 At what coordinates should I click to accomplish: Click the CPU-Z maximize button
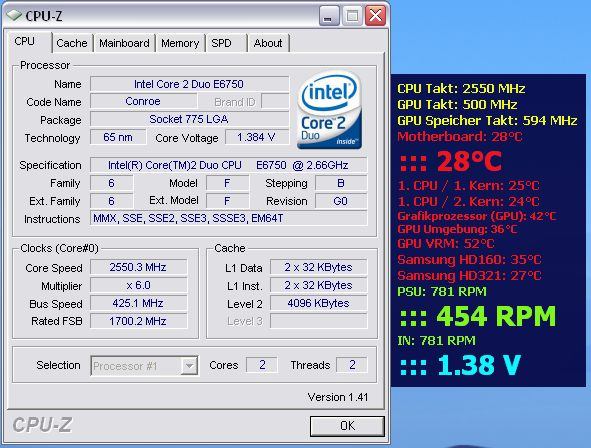click(352, 16)
